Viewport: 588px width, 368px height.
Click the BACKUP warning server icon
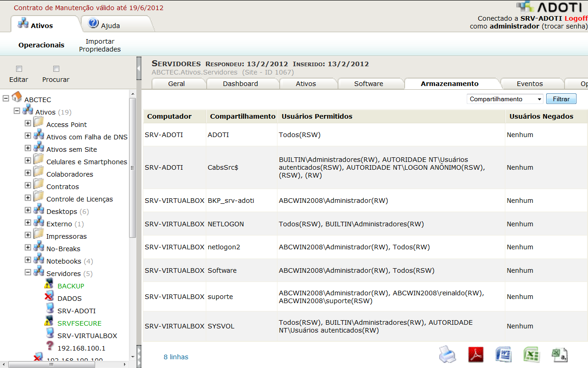click(49, 284)
